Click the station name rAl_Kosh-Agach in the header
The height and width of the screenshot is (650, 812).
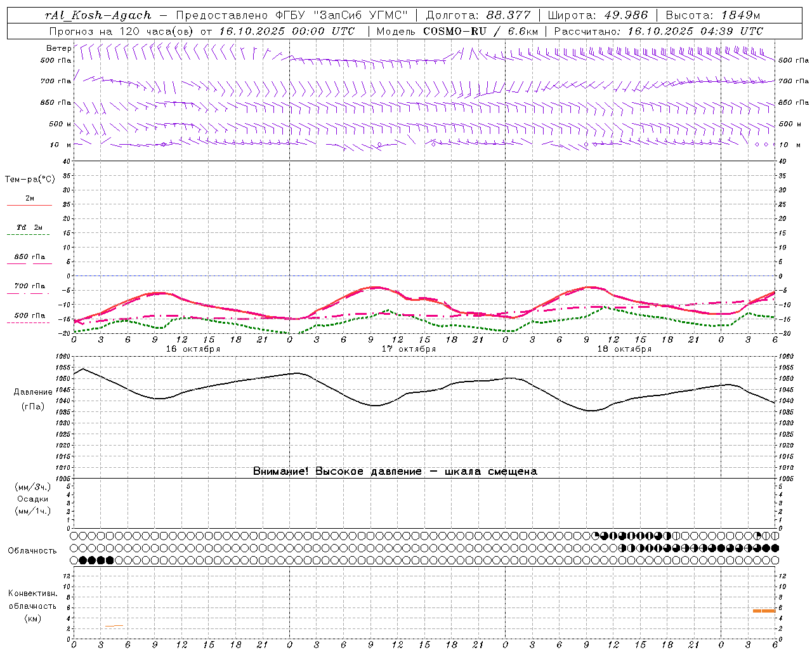(98, 15)
